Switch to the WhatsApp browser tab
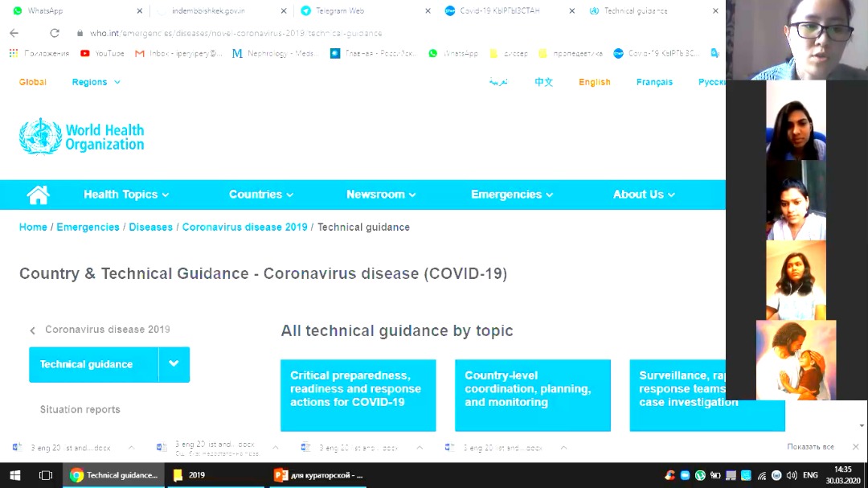 pos(72,11)
